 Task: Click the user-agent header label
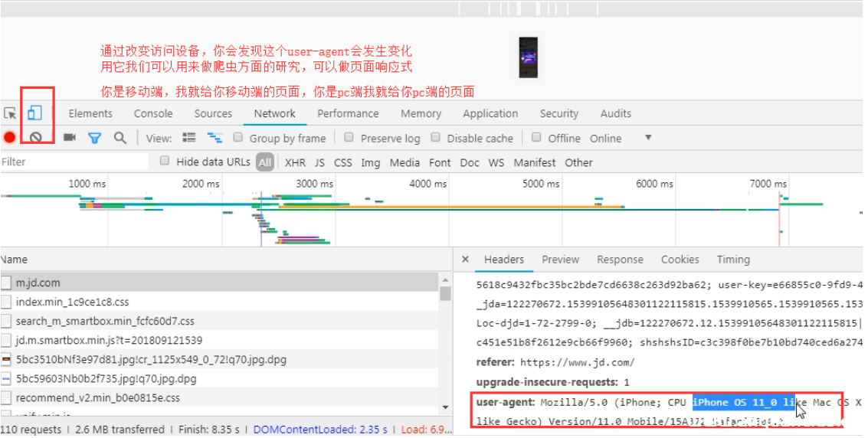(x=506, y=403)
